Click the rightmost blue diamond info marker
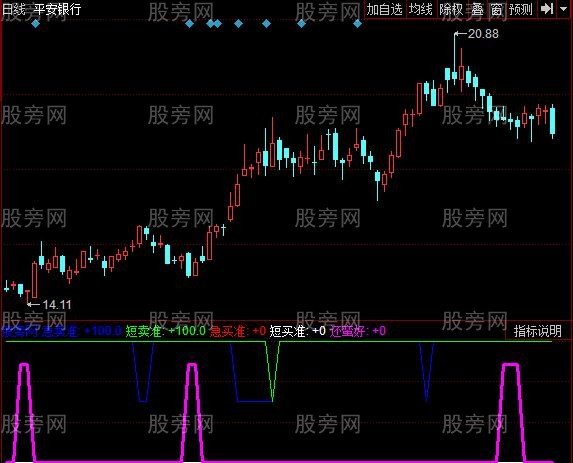573x463 pixels. 357,24
